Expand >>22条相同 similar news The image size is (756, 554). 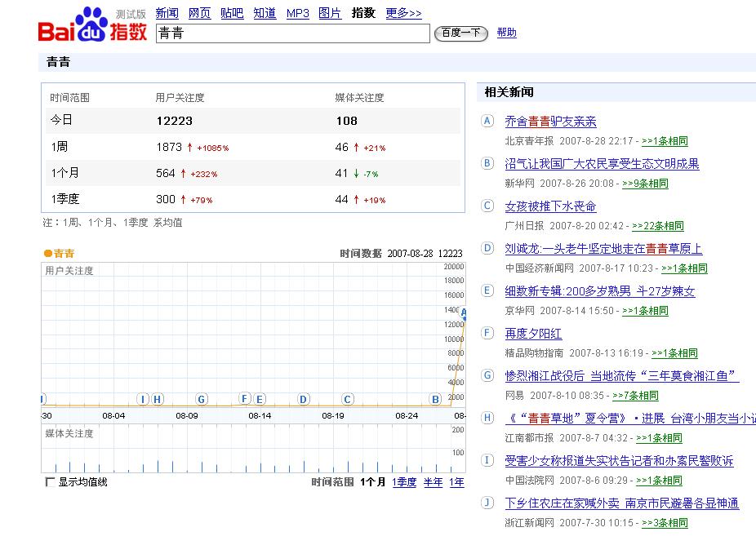coord(658,226)
